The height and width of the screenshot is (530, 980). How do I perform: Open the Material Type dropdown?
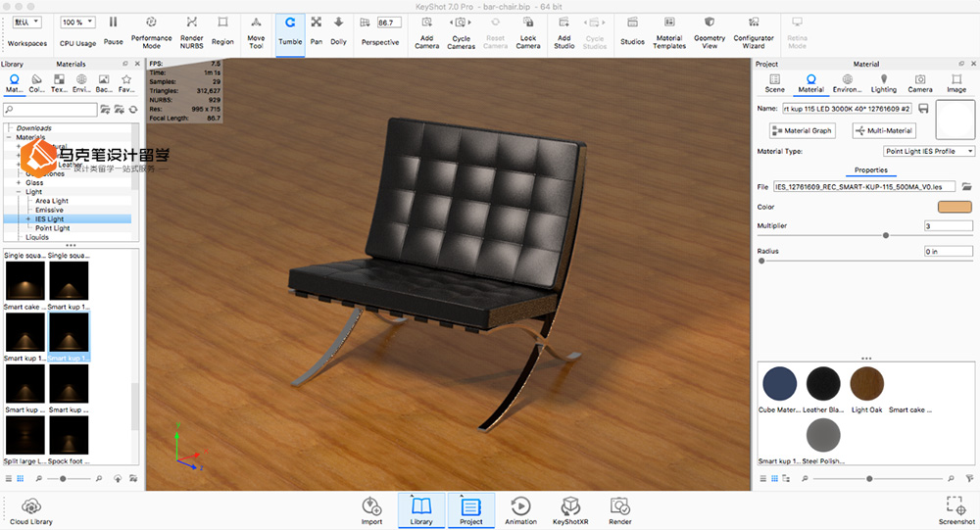pos(929,151)
